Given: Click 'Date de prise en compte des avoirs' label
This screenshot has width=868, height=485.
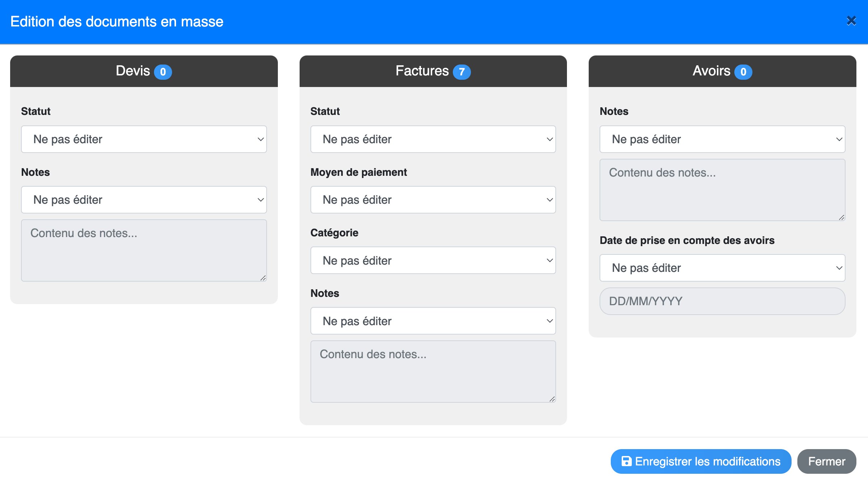Looking at the screenshot, I should click(687, 240).
